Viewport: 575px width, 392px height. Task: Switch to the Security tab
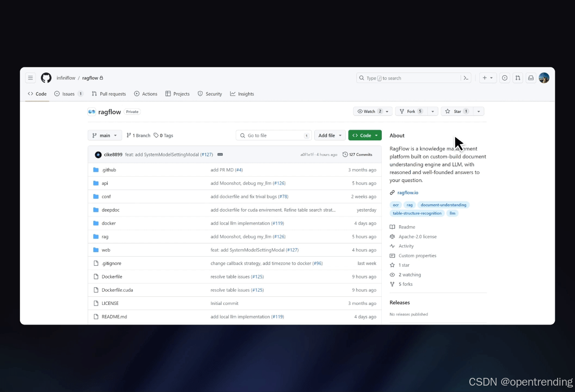210,94
